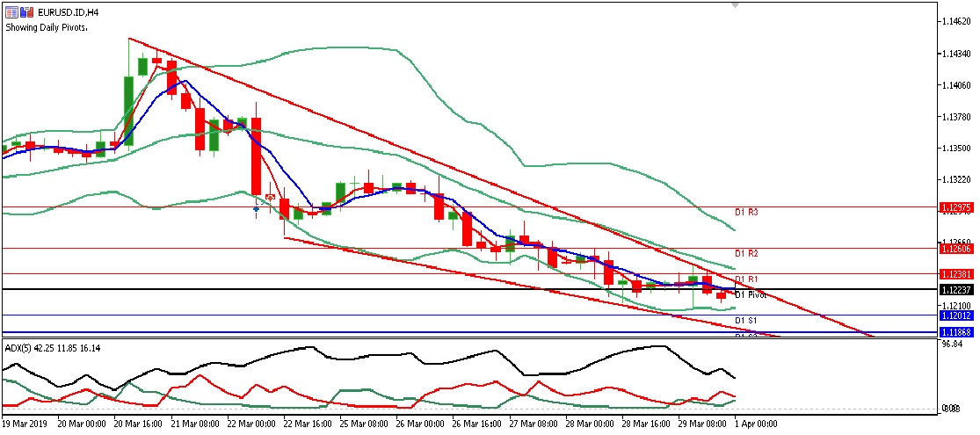Click the red sell-arrow trade marker
The width and height of the screenshot is (980, 435).
click(x=271, y=197)
